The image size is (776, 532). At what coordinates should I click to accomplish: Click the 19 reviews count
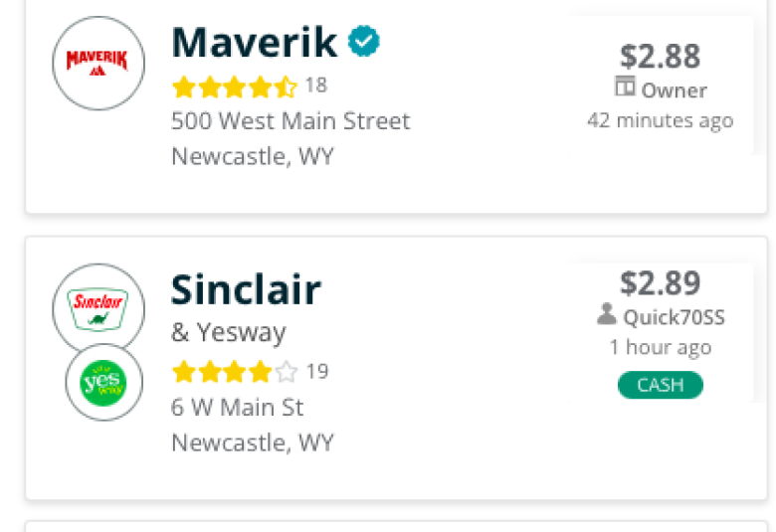317,371
